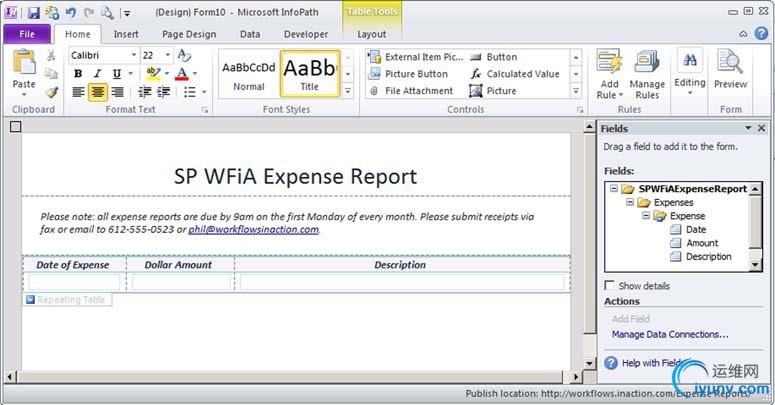
Task: Click the Repeating Table label
Action: [67, 300]
